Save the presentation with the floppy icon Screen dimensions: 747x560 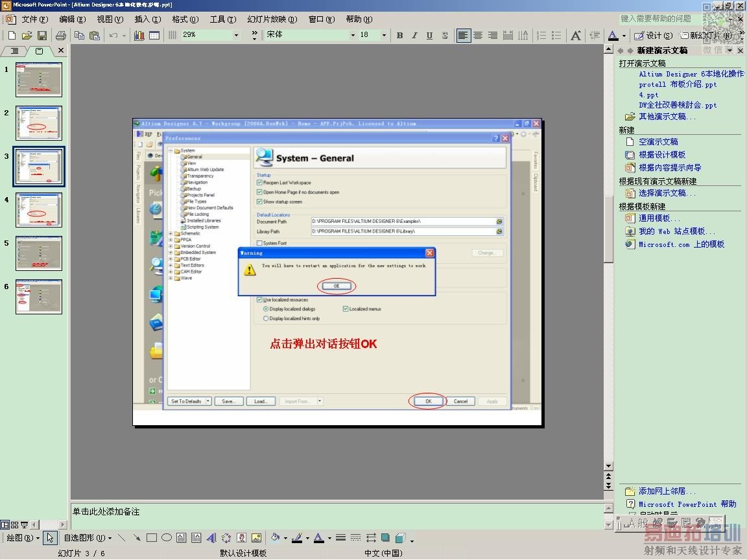coord(42,35)
